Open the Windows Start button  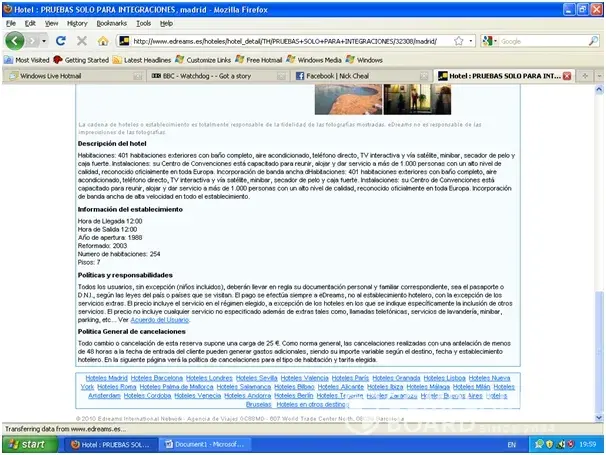(x=30, y=444)
